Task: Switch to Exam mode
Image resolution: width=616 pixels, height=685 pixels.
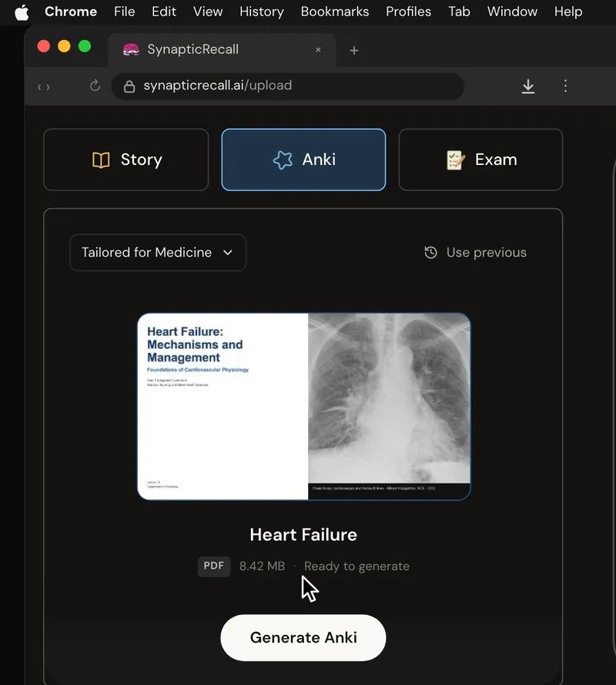Action: [x=480, y=160]
